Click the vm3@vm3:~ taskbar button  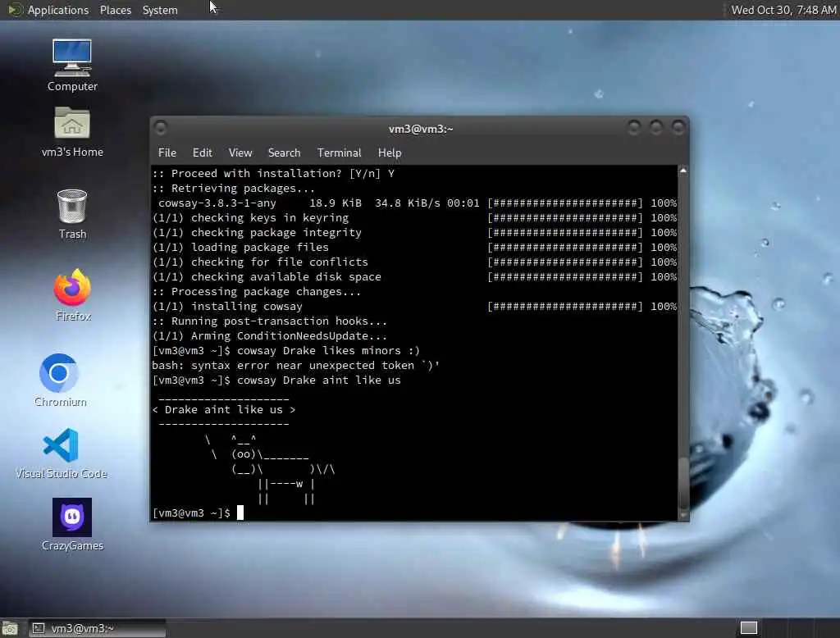point(97,628)
